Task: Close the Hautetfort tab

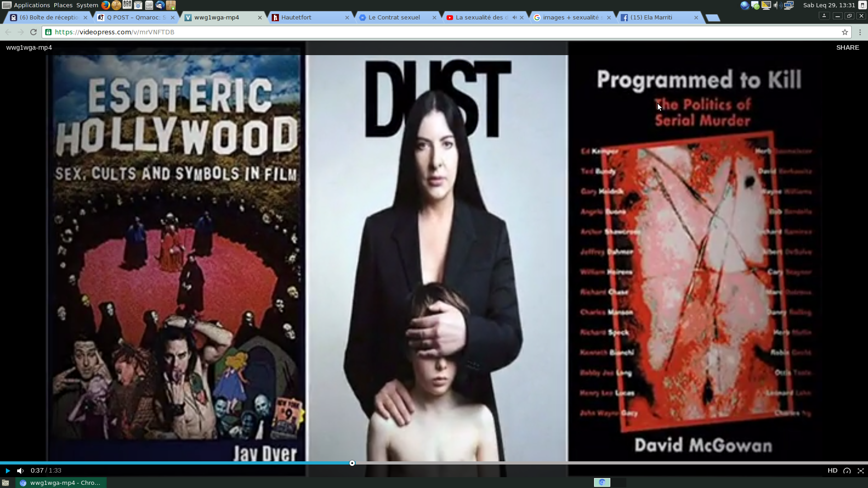Action: (x=347, y=18)
